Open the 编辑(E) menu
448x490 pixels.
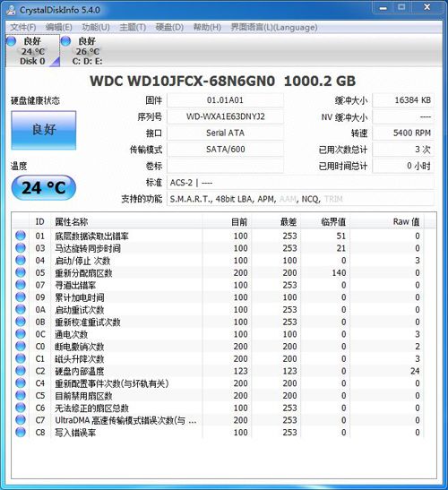point(59,27)
